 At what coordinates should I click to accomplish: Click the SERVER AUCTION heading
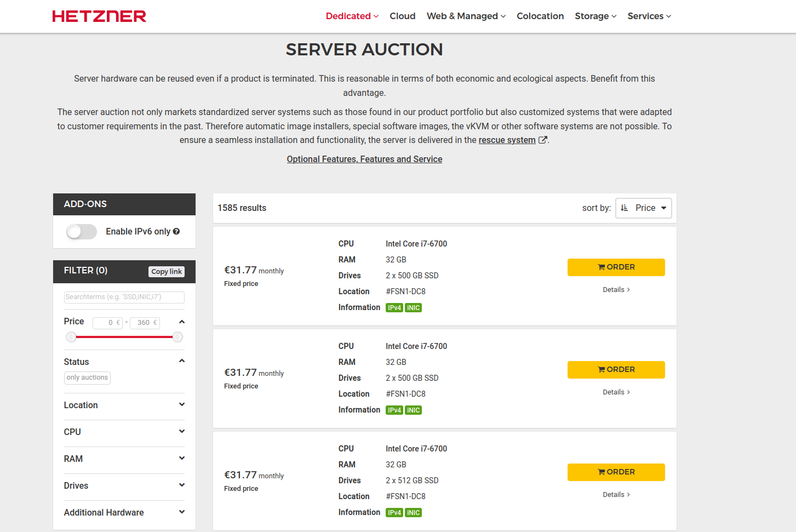364,49
